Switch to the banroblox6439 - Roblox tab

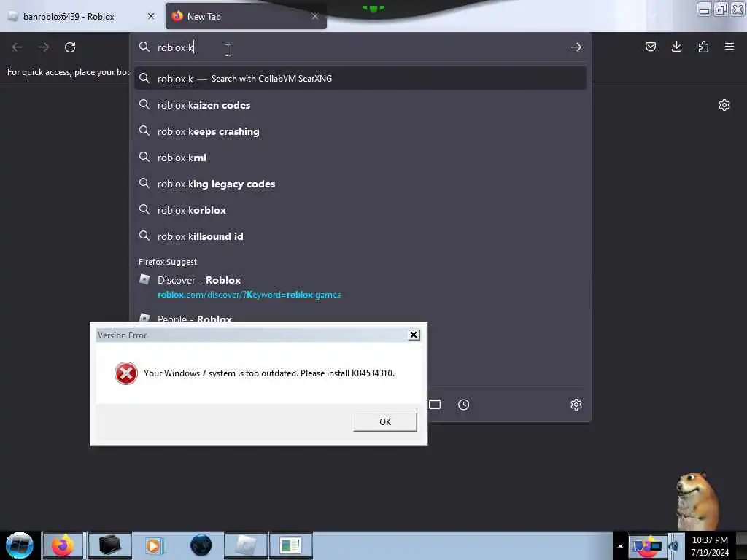pyautogui.click(x=82, y=17)
